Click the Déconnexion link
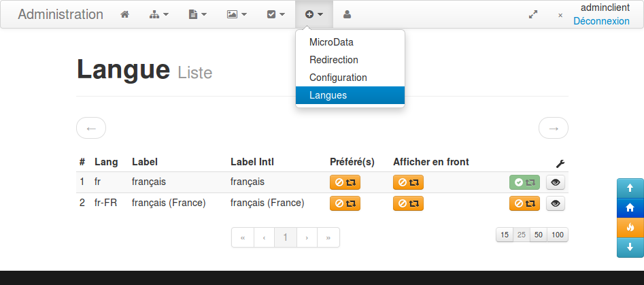 (x=601, y=21)
